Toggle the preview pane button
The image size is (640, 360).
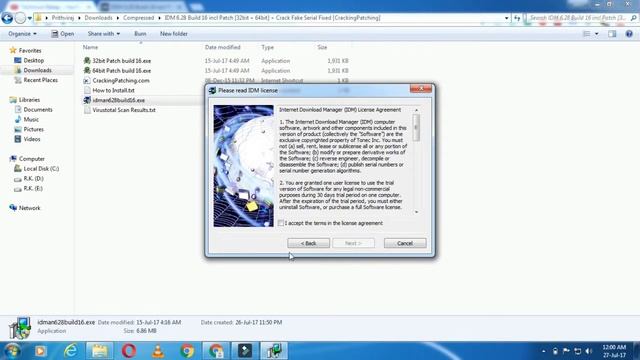(612, 34)
